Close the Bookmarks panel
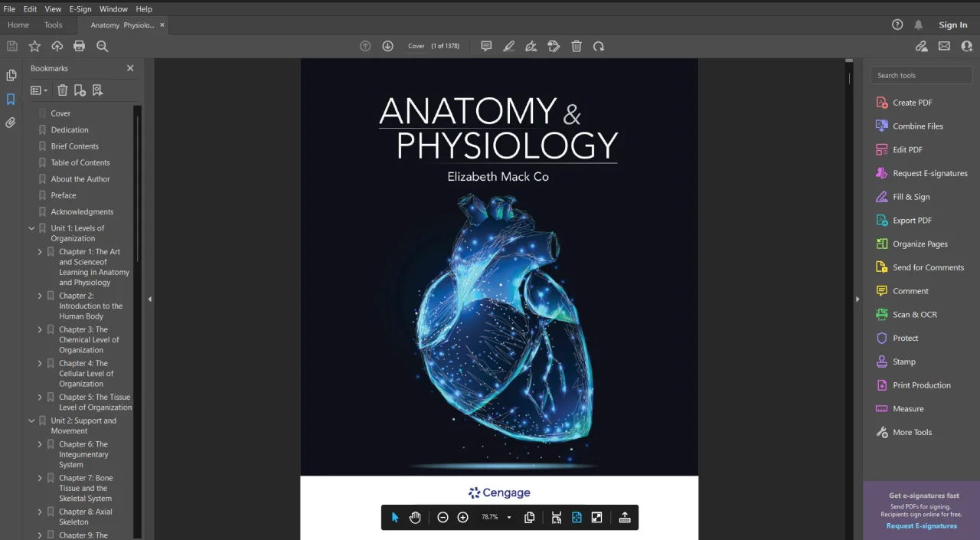 click(130, 68)
